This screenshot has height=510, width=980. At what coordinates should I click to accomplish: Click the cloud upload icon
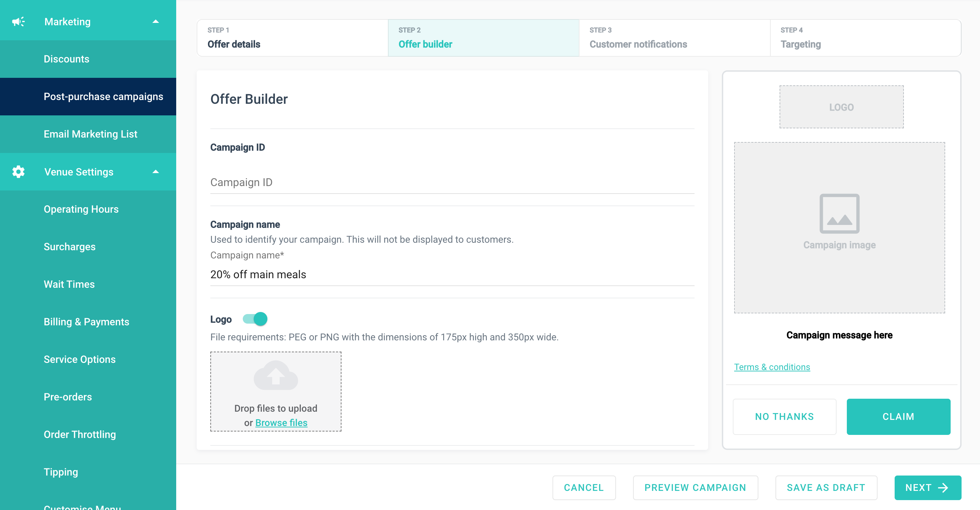276,376
